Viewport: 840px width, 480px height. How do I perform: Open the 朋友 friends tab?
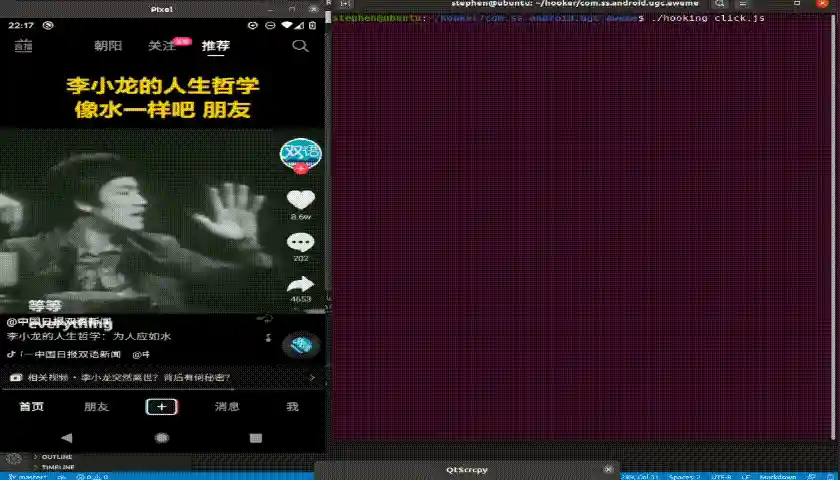96,407
